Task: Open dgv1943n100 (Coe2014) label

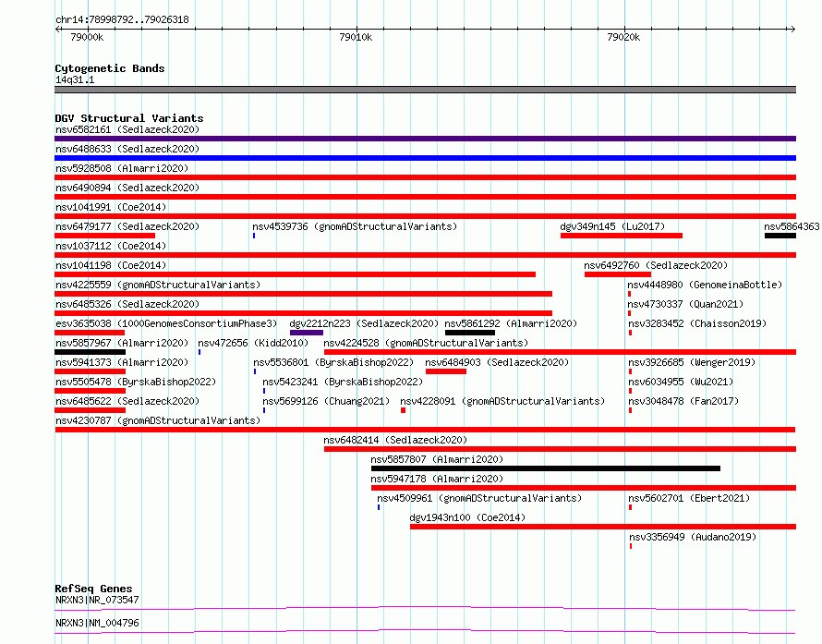Action: pyautogui.click(x=467, y=517)
